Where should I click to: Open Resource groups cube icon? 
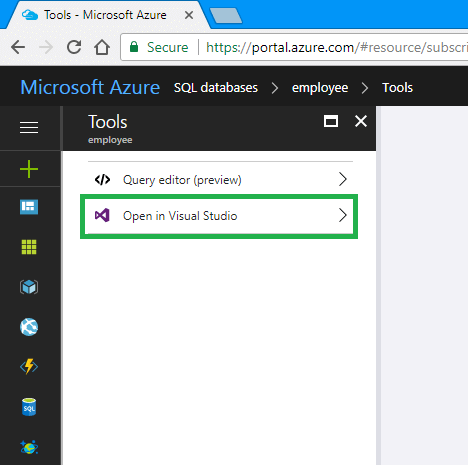click(x=29, y=287)
